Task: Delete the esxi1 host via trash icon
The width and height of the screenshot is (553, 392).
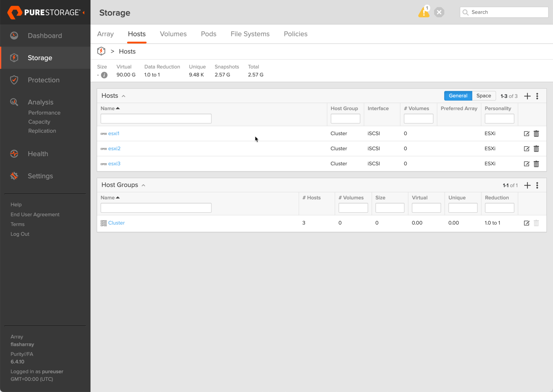Action: pos(536,134)
